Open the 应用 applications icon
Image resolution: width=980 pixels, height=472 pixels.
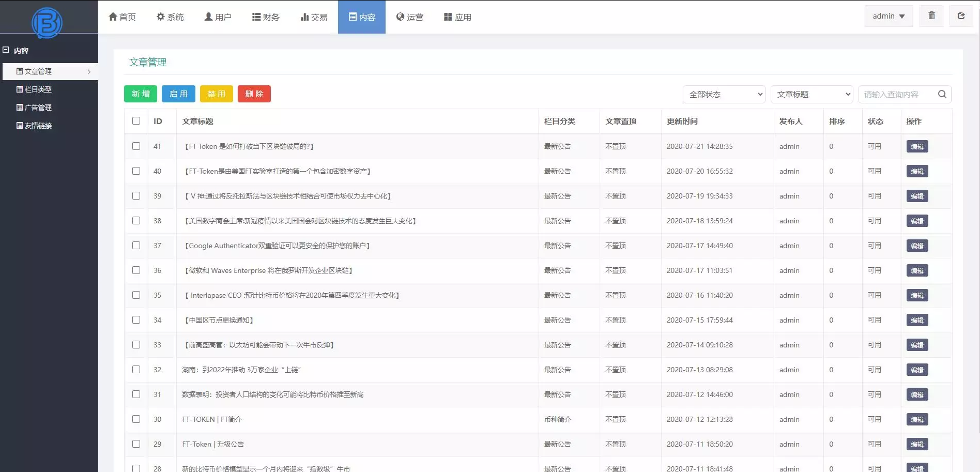point(447,17)
